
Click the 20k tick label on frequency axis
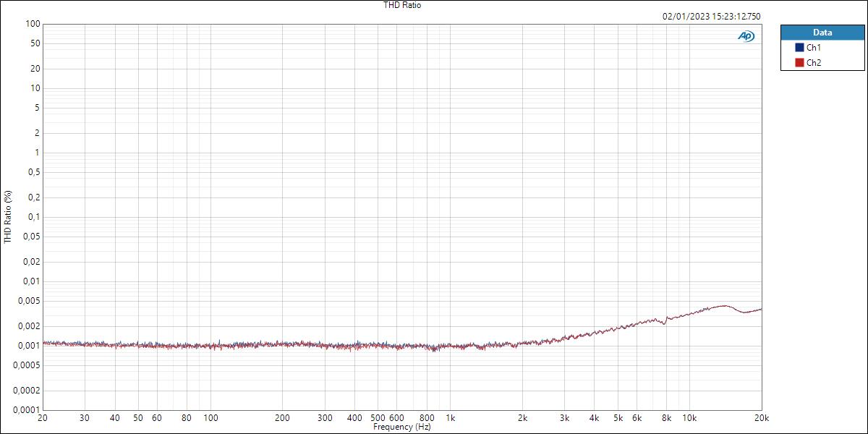pos(760,418)
